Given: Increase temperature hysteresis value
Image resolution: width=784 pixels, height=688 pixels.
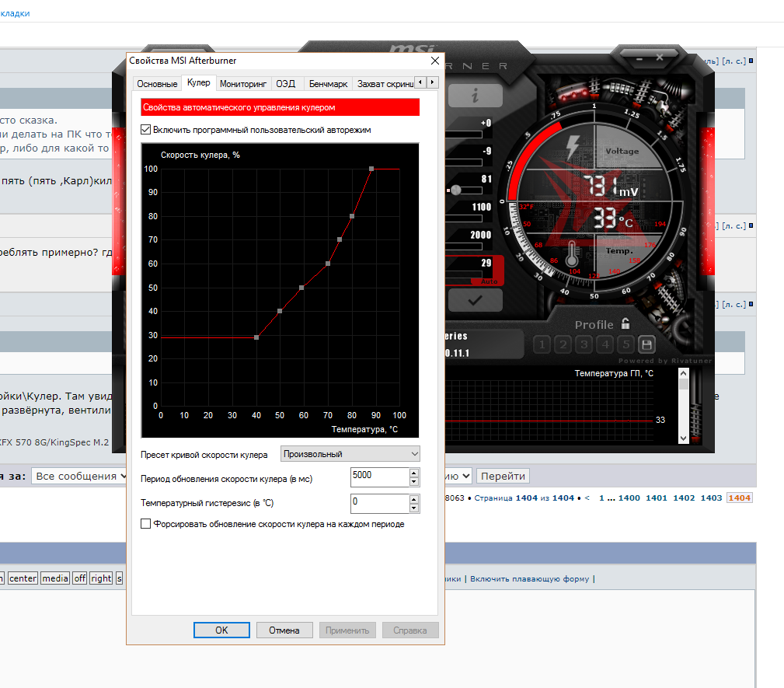Looking at the screenshot, I should pyautogui.click(x=414, y=499).
